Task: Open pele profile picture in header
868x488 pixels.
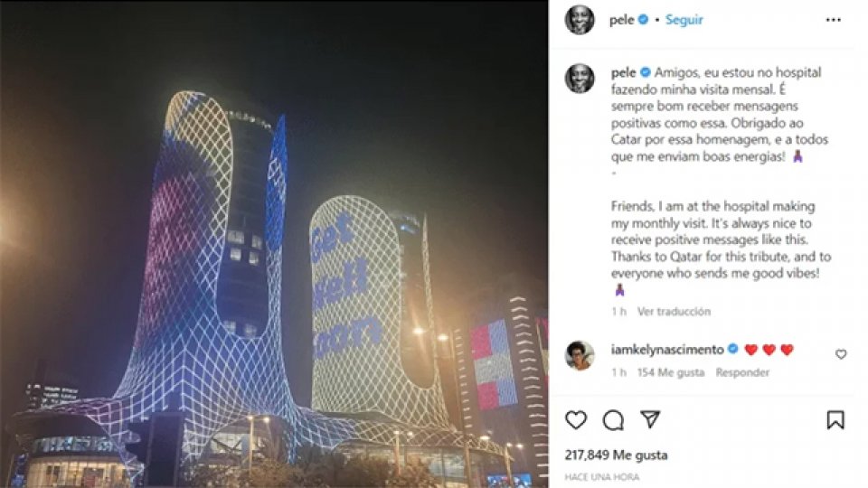Action: pos(580,19)
